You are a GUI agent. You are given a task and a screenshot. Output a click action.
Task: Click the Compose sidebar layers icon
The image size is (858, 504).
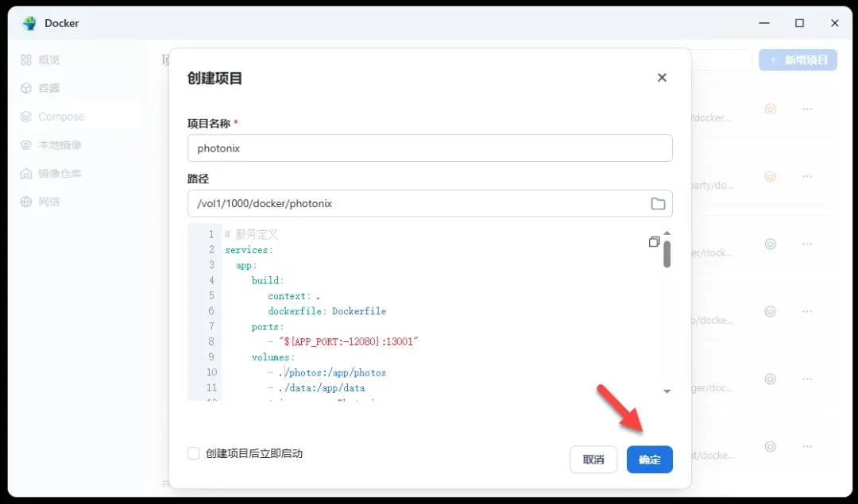click(26, 117)
